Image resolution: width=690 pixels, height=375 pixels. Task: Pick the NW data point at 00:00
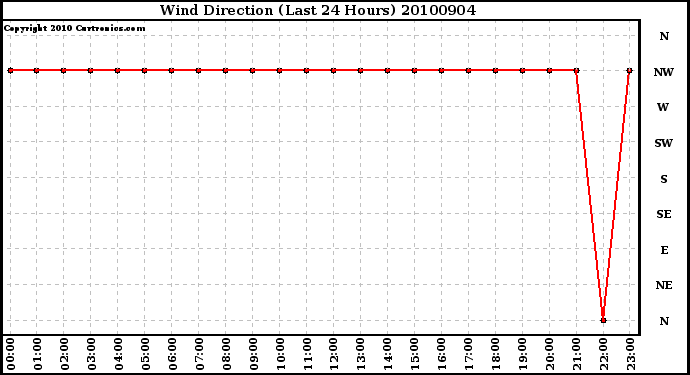pos(10,70)
